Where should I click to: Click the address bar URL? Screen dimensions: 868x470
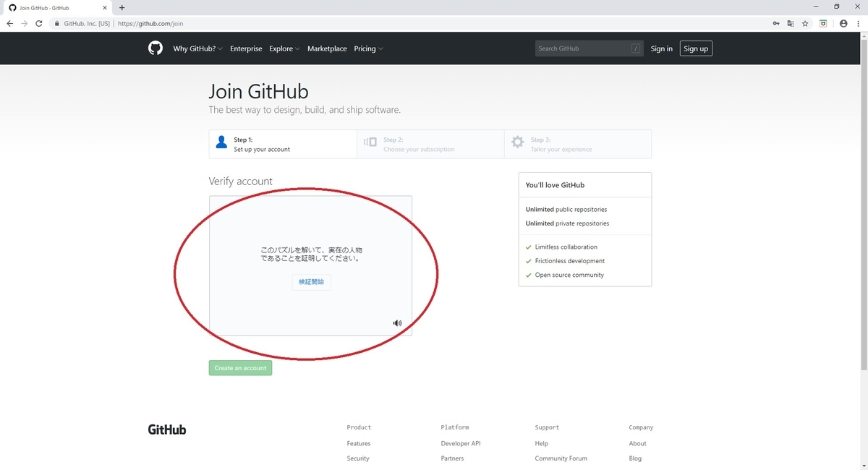tap(150, 23)
